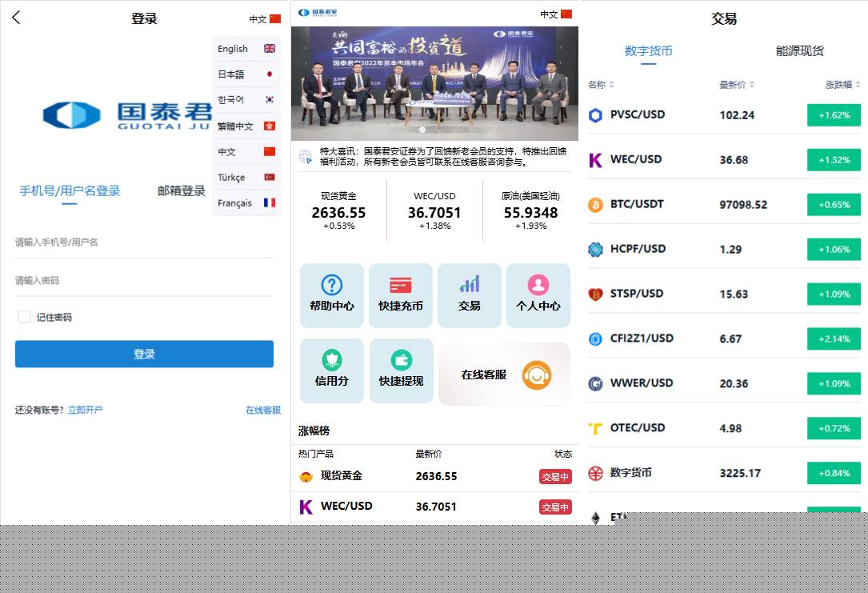Image resolution: width=868 pixels, height=593 pixels.
Task: Click the blue 登录 button
Action: point(145,354)
